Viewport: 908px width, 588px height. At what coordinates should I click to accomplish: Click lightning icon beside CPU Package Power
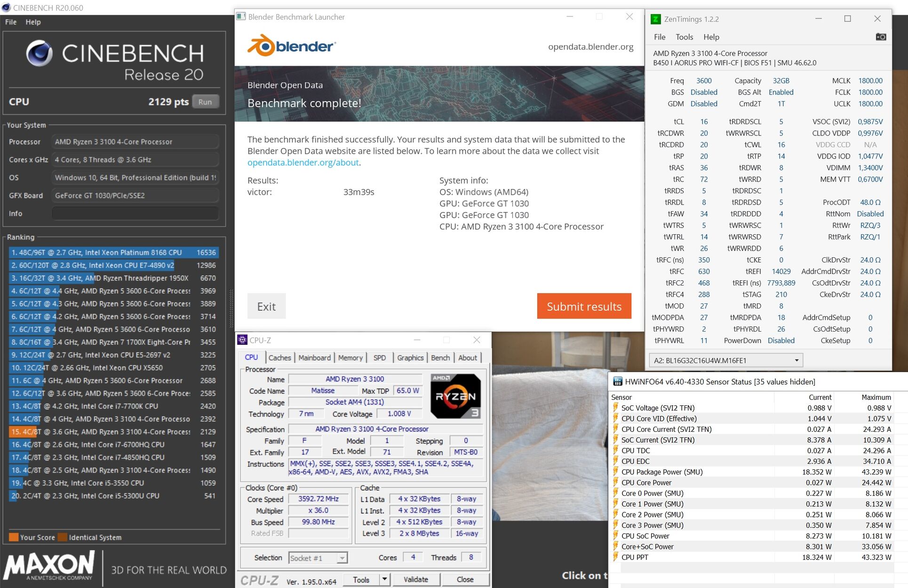[x=615, y=472]
